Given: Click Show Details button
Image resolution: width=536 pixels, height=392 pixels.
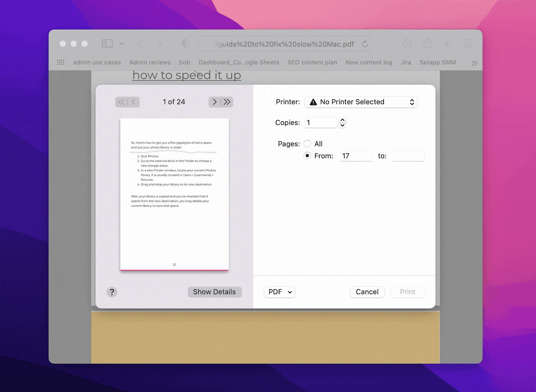Looking at the screenshot, I should (214, 292).
